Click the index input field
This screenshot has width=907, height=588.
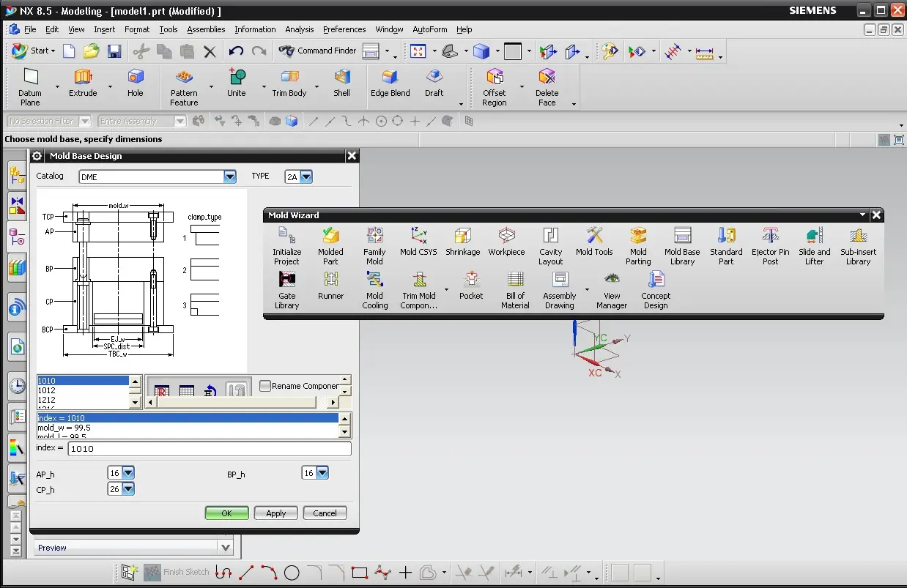pos(209,449)
